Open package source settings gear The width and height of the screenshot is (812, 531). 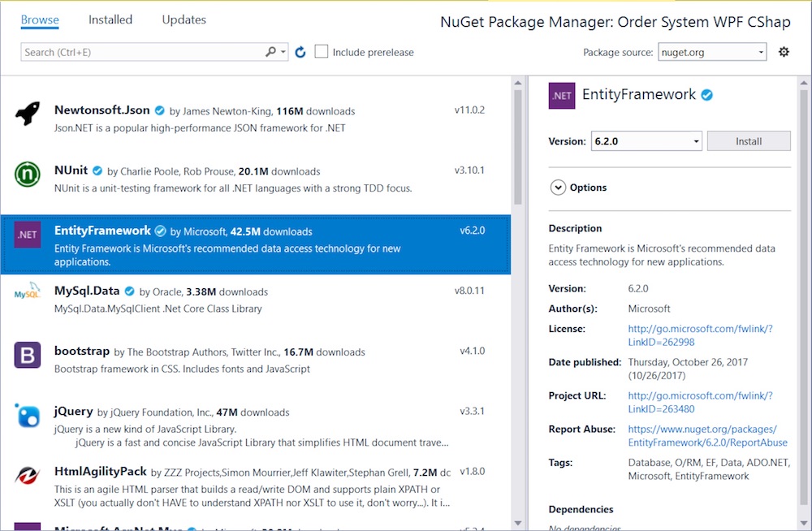(784, 52)
